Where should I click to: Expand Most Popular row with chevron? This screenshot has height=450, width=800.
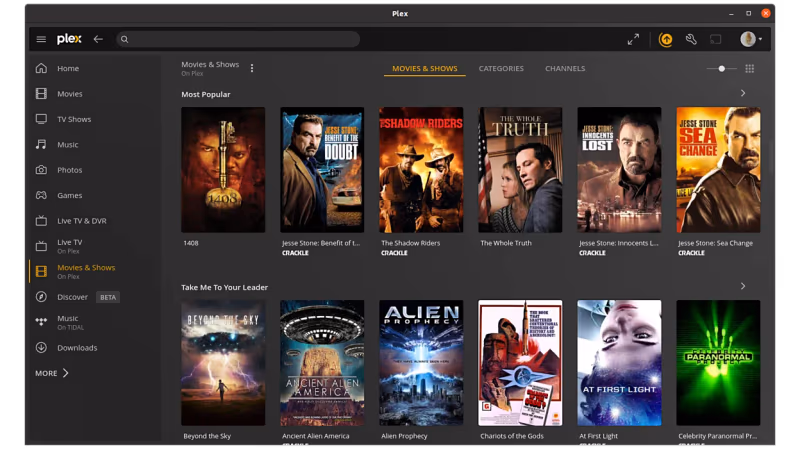point(743,93)
